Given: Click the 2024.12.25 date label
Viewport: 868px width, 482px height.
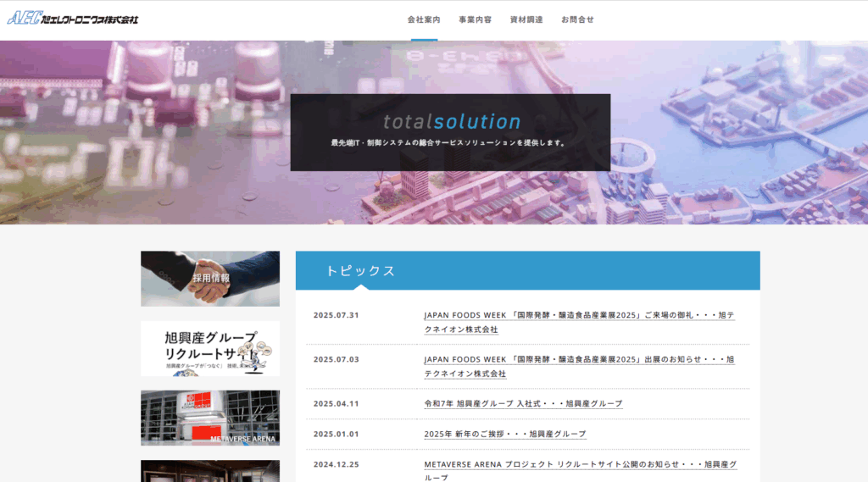Looking at the screenshot, I should click(336, 464).
